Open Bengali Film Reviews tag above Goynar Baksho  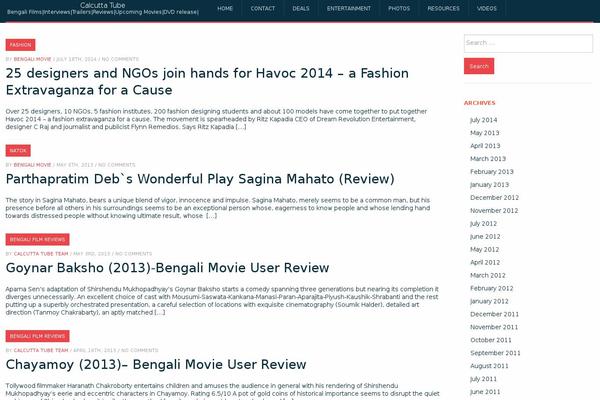(x=38, y=239)
